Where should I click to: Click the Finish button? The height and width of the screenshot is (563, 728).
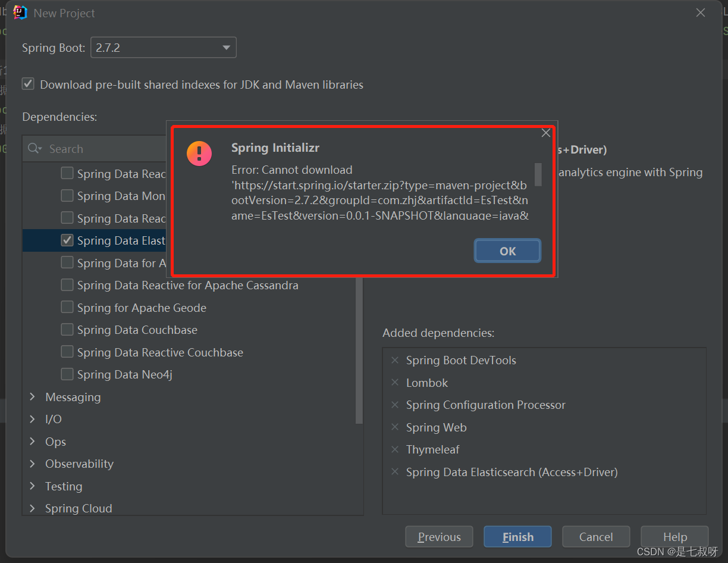click(517, 537)
